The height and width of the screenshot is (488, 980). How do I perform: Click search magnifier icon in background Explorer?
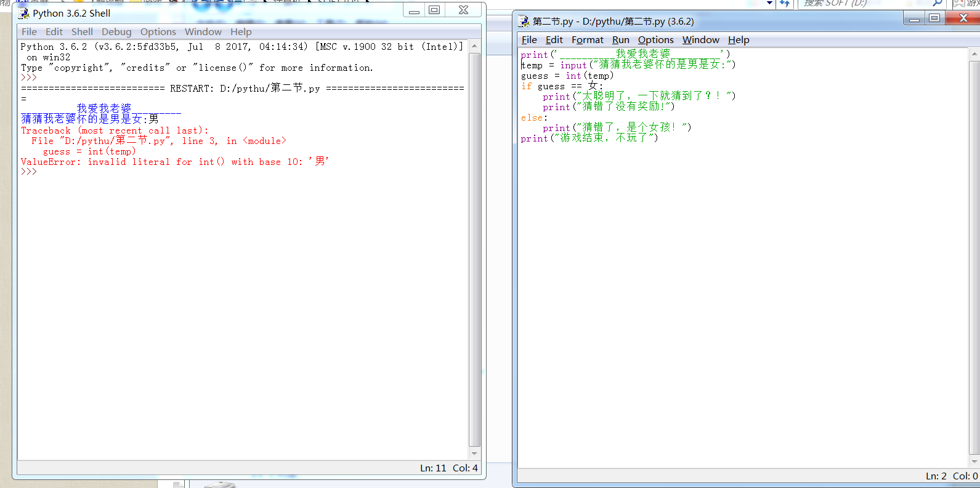[x=937, y=3]
